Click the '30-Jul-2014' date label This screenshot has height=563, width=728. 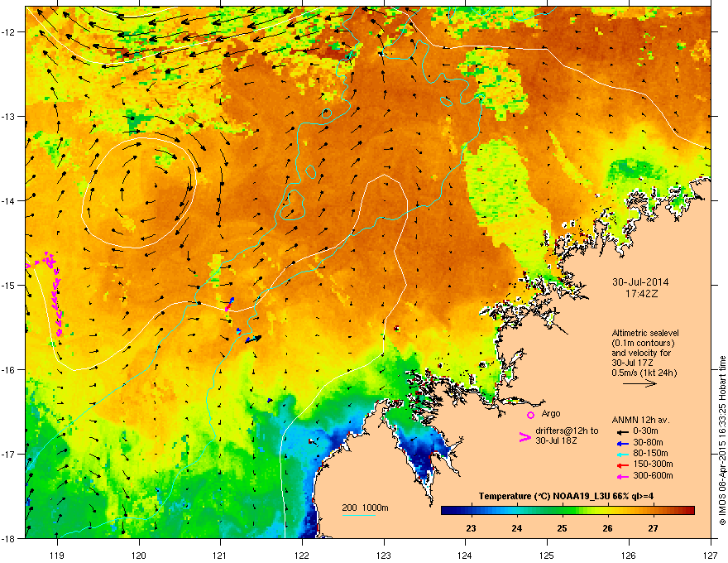coord(640,282)
